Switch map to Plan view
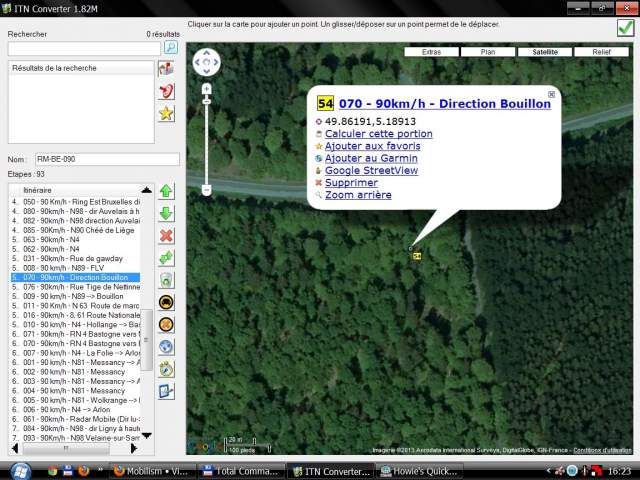This screenshot has width=640, height=480. tap(488, 51)
